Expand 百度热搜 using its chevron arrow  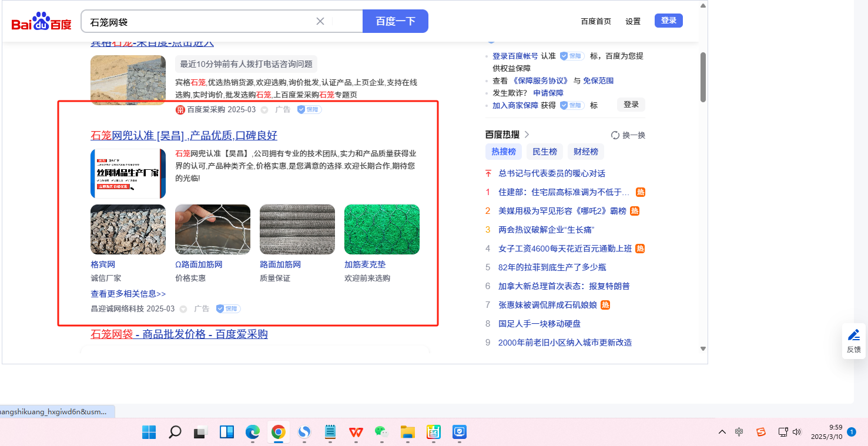(x=527, y=135)
